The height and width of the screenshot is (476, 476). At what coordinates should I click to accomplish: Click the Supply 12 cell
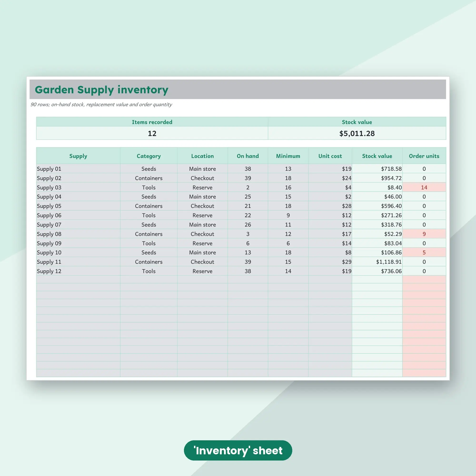point(78,271)
